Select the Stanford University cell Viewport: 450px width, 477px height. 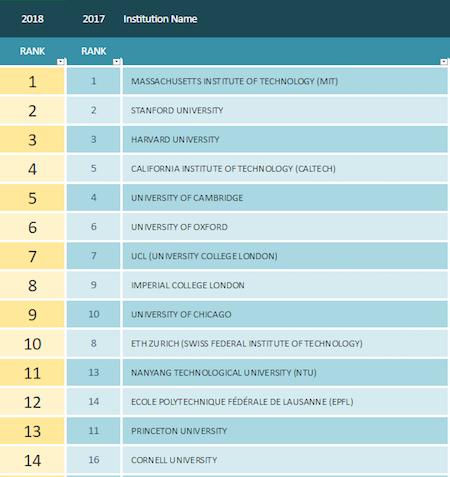[285, 110]
